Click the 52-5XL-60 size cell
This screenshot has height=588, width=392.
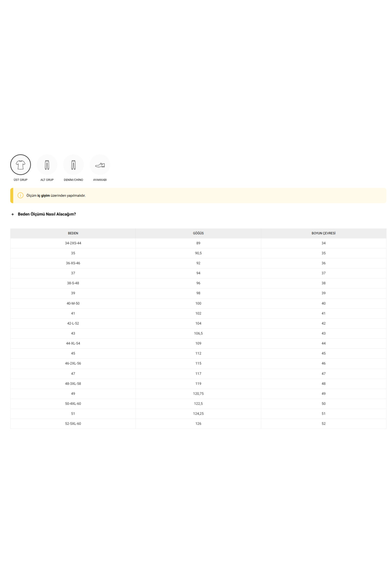pos(73,424)
